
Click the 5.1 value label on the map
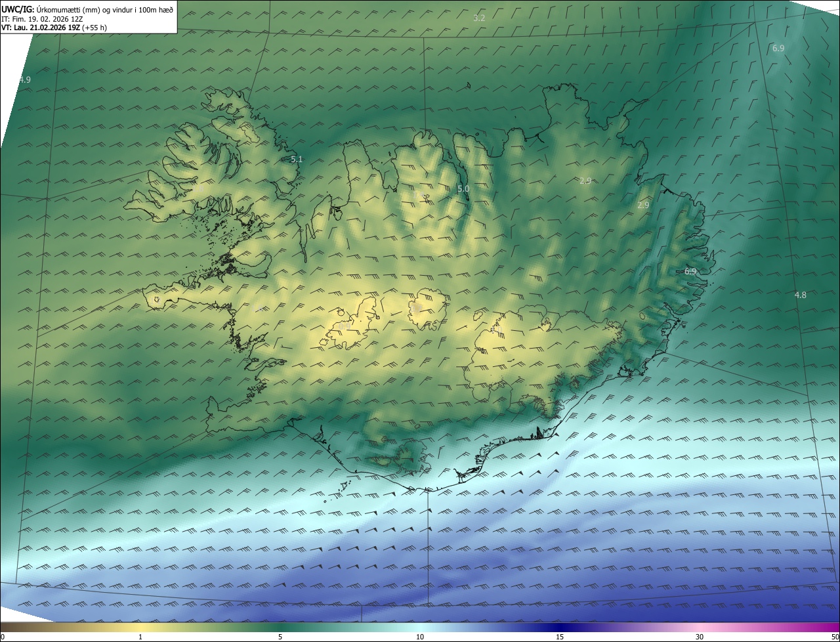pos(297,159)
